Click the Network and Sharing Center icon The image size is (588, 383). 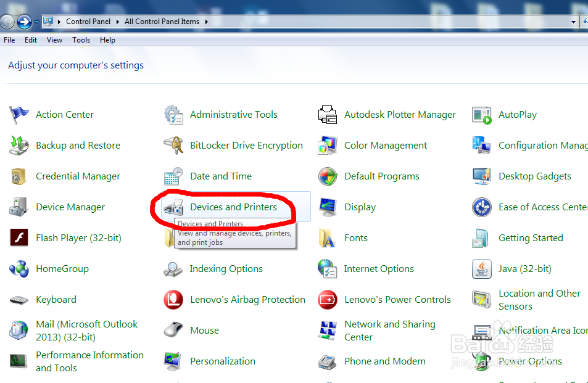tap(328, 331)
